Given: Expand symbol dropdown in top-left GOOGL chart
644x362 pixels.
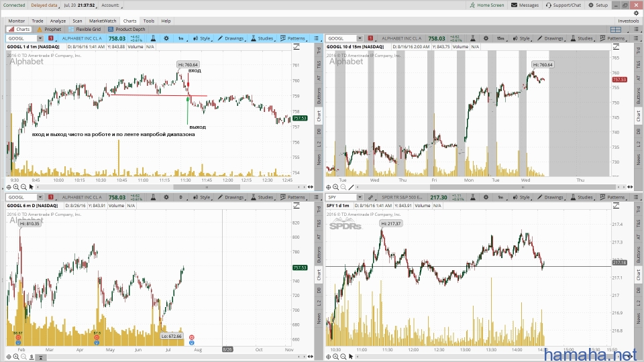Looking at the screenshot, I should (40, 38).
